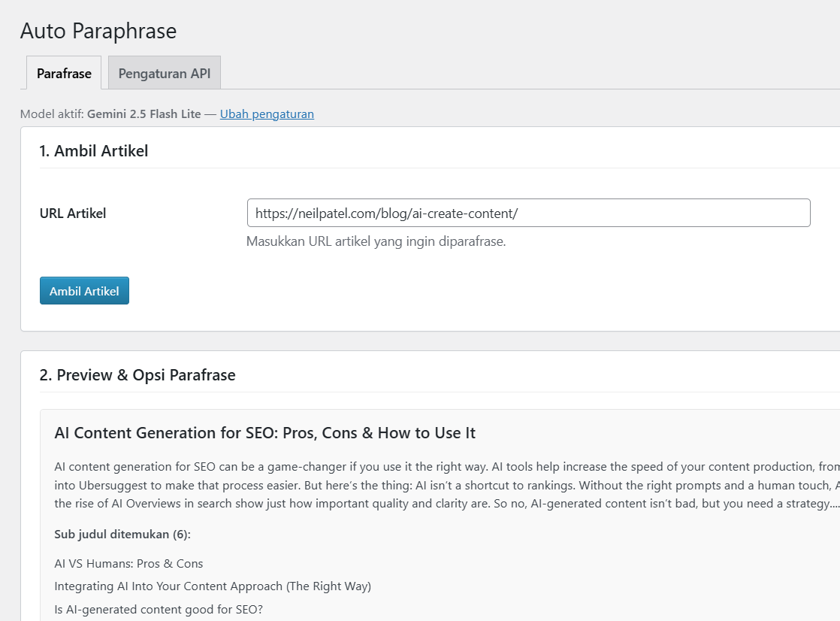Screen dimensions: 840x621
Task: Focus the URL Artikel input field
Action: click(x=528, y=213)
